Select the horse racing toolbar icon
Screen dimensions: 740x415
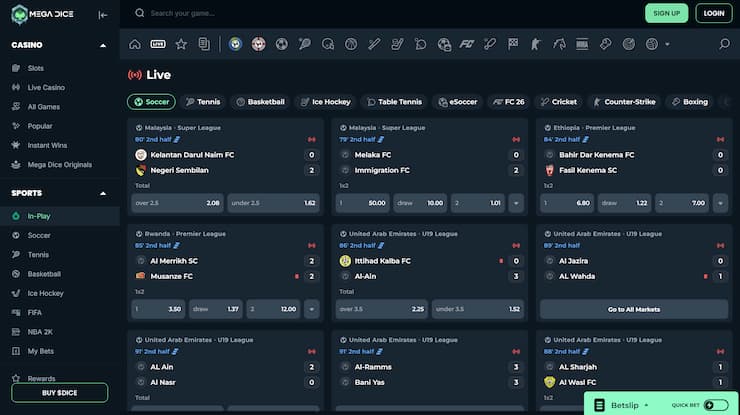pyautogui.click(x=559, y=44)
